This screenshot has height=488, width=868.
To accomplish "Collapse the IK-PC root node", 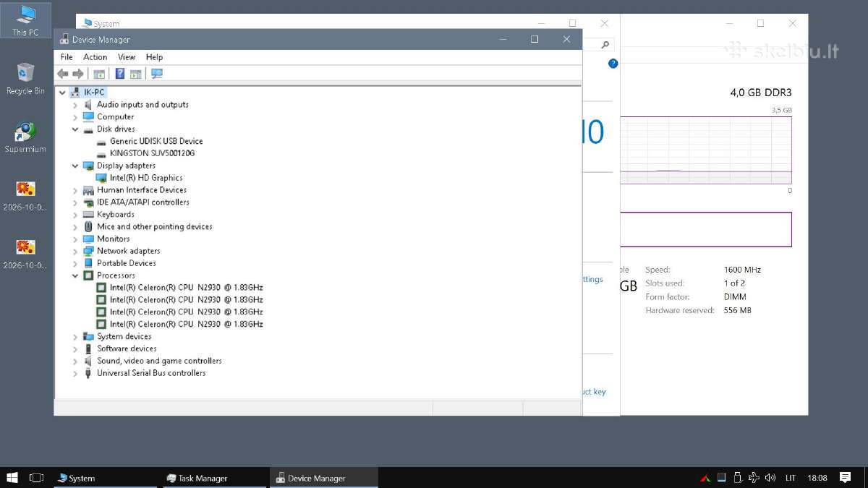I will pyautogui.click(x=63, y=93).
